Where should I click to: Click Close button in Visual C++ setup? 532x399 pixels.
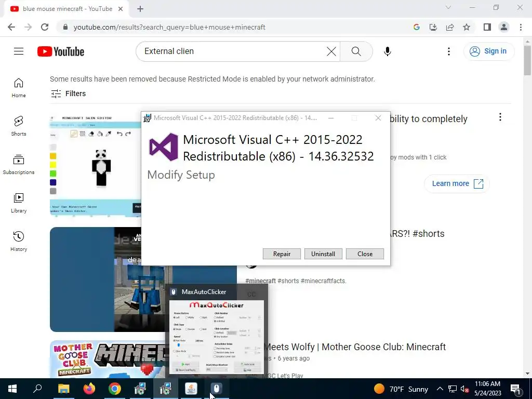pos(365,254)
